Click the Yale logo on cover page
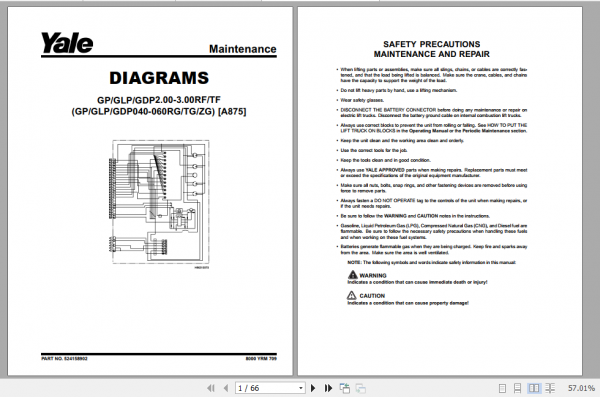Image resolution: width=600 pixels, height=397 pixels. 67,43
